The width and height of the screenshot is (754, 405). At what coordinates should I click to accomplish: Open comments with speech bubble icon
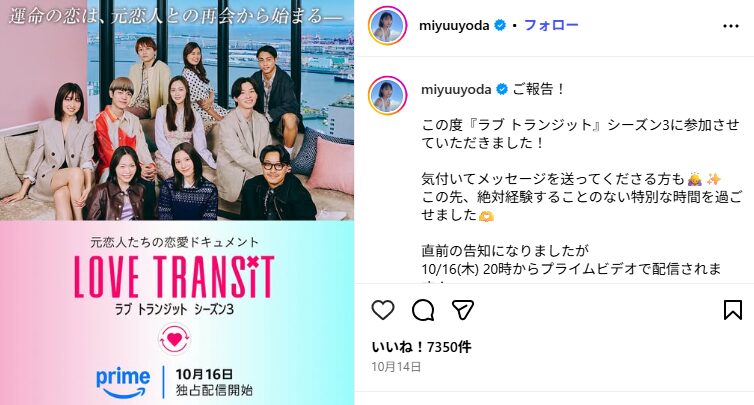pyautogui.click(x=423, y=310)
